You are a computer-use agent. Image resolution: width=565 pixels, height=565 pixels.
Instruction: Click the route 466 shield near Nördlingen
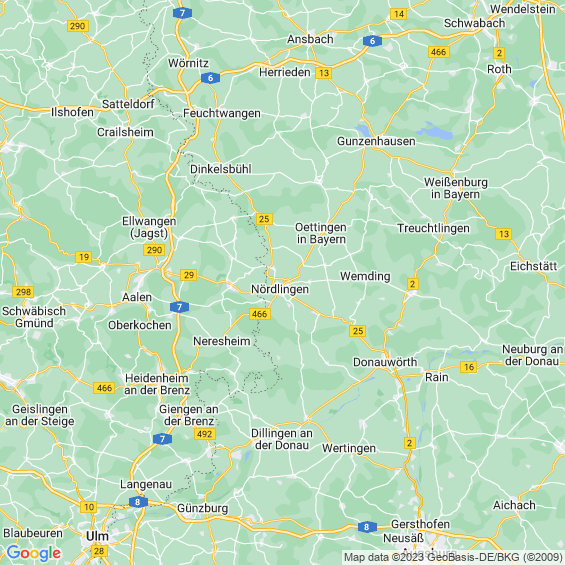tap(259, 314)
